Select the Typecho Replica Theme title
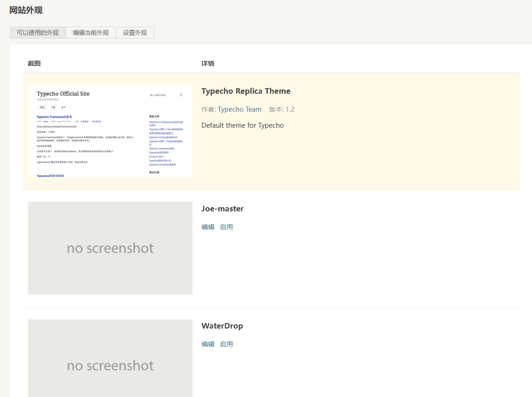The height and width of the screenshot is (397, 532). click(x=246, y=91)
